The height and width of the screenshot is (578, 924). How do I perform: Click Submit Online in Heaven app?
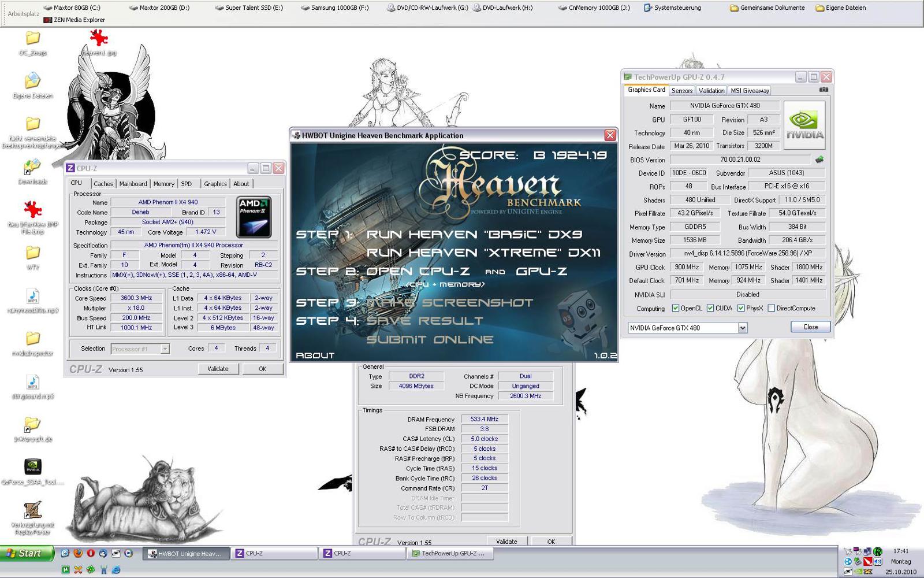[430, 339]
